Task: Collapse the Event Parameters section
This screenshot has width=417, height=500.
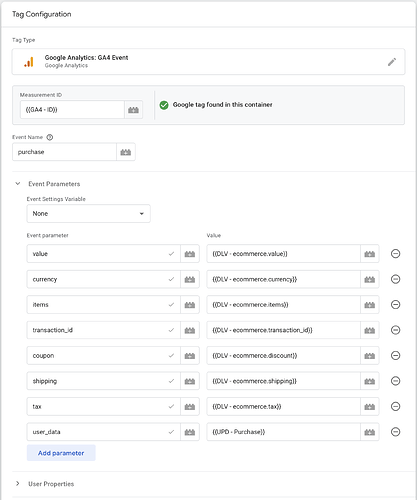Action: click(18, 184)
